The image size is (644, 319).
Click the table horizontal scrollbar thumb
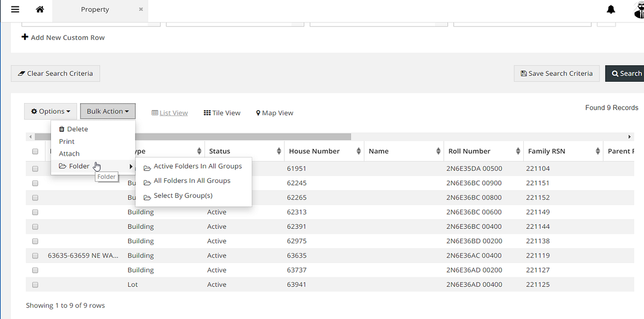coord(193,137)
